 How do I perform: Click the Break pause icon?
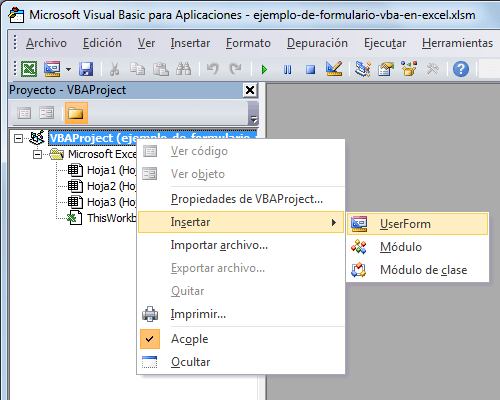287,69
